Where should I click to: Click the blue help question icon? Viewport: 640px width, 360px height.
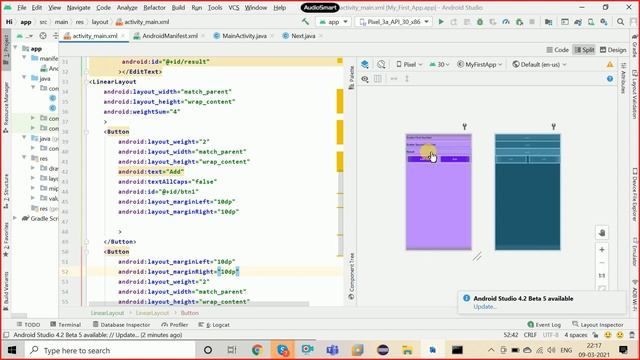point(610,78)
